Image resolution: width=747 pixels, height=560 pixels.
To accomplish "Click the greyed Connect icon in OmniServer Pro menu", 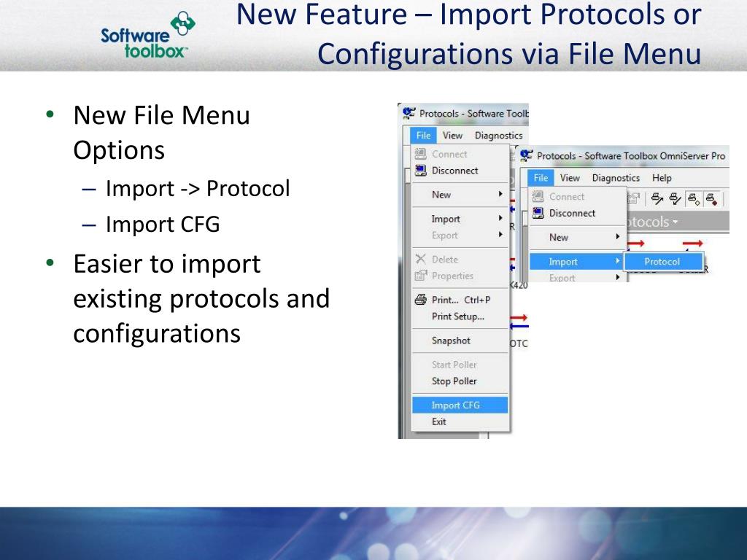I will 538,196.
